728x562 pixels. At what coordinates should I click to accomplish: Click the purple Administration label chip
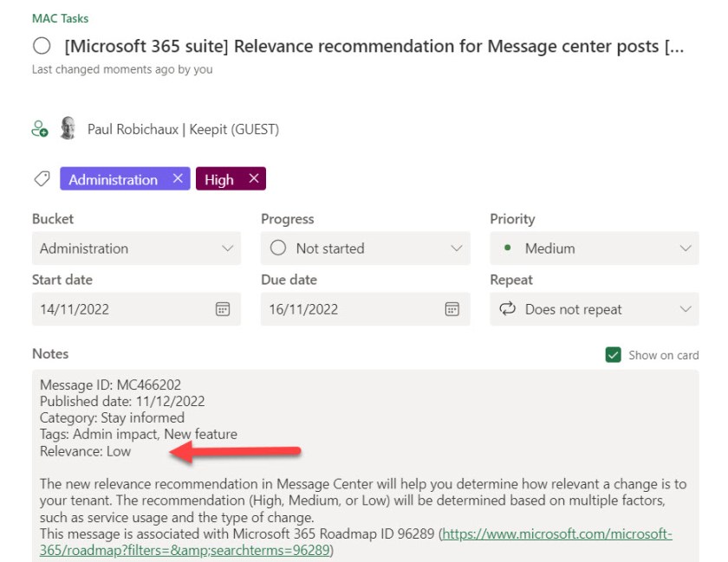point(113,179)
